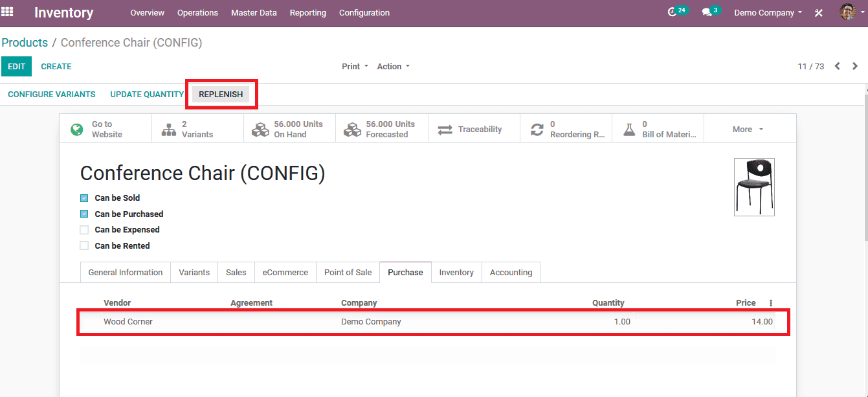Open the Reporting menu
Viewport: 868px width, 397px height.
tap(308, 12)
